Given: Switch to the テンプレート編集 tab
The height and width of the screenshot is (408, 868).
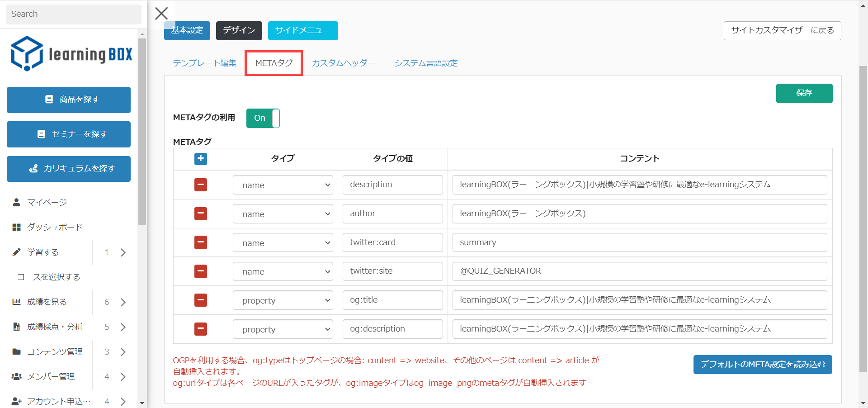Looking at the screenshot, I should click(204, 63).
